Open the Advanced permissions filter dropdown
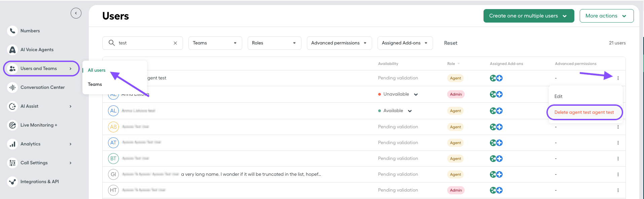Viewport: 644px width, 199px height. tap(339, 43)
